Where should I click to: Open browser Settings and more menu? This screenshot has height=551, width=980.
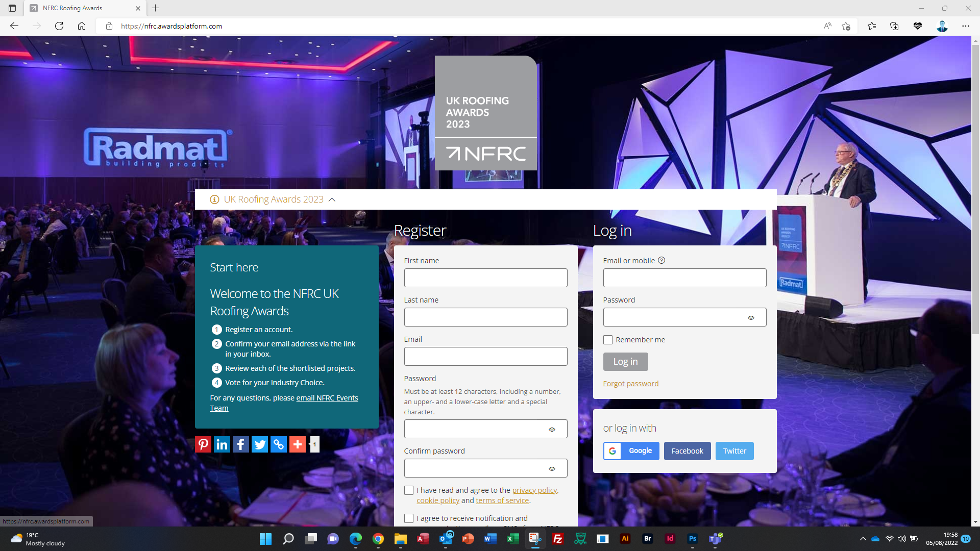tap(965, 26)
